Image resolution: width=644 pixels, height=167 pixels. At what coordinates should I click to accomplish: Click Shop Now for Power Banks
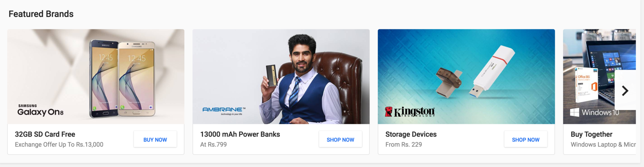340,139
